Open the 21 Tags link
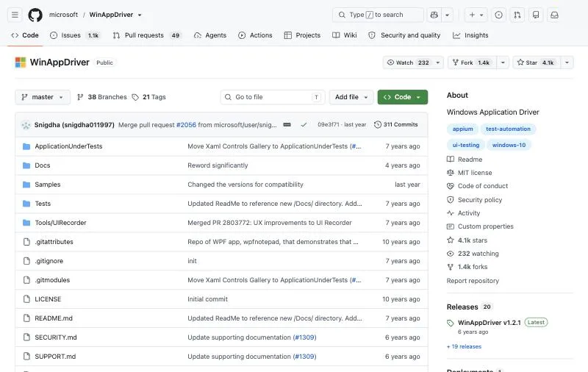Screen dimensions: 588x372 tap(149, 97)
